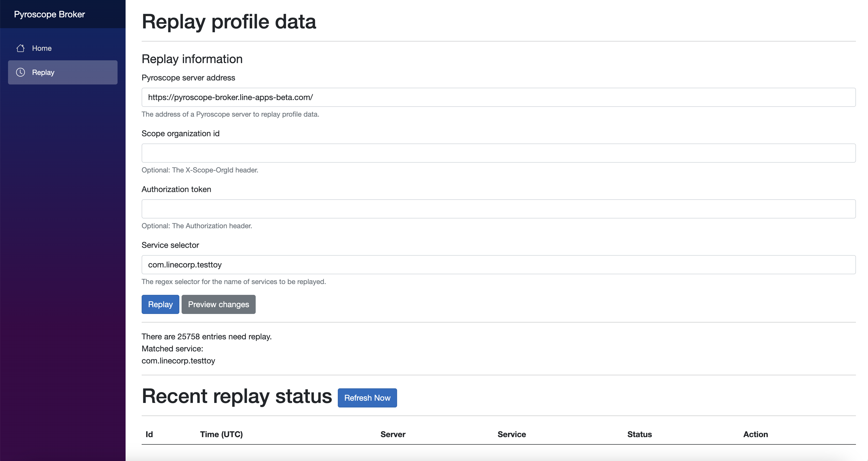This screenshot has height=461, width=868.
Task: Click the Scope organization id label
Action: pyautogui.click(x=181, y=133)
